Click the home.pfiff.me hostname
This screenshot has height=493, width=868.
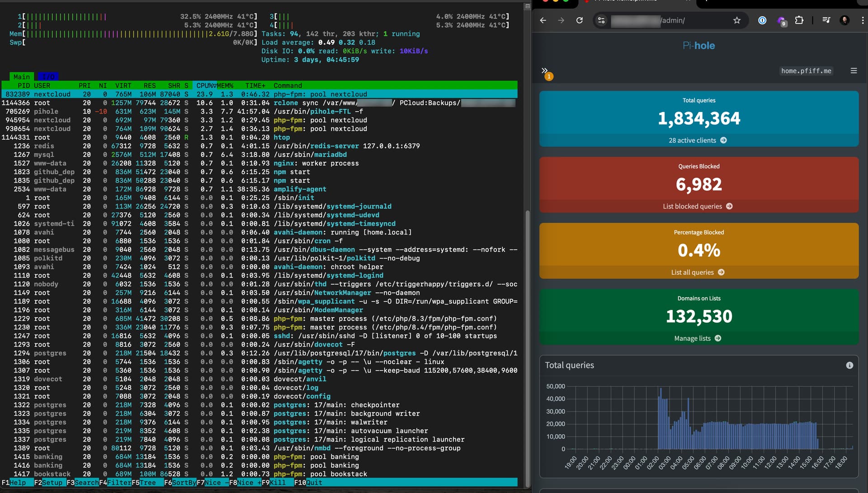pos(806,71)
